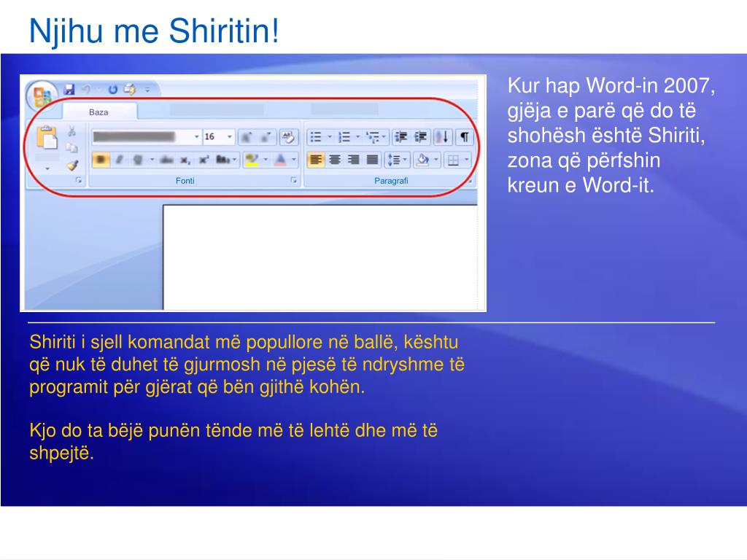
Task: Open underline style dropdown arrow
Action: pos(152,160)
